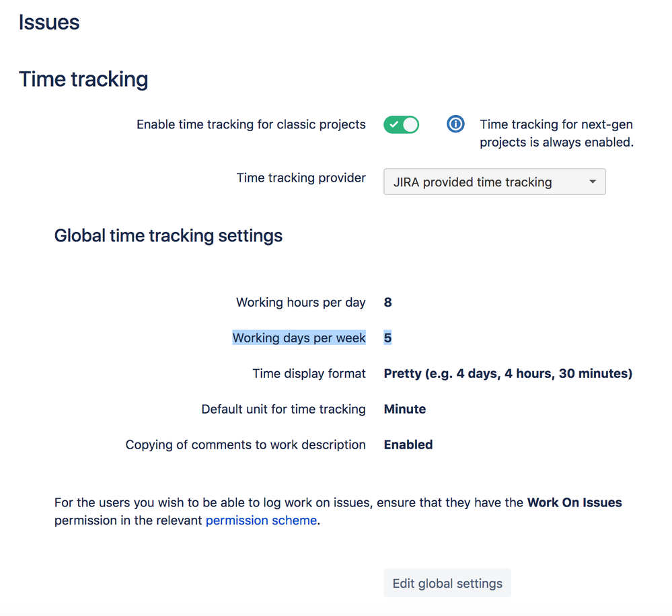672x616 pixels.
Task: Click the highlighted Working days per week label
Action: click(299, 338)
